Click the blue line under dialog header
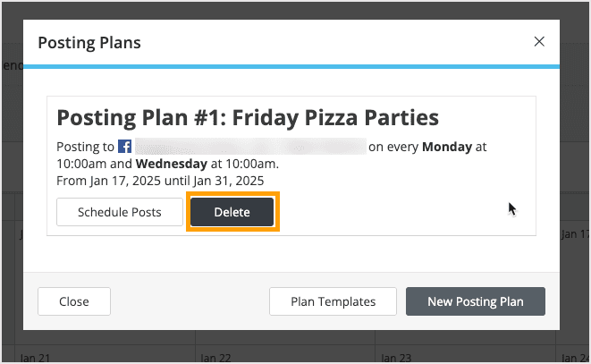Image resolution: width=591 pixels, height=364 pixels. [x=291, y=65]
